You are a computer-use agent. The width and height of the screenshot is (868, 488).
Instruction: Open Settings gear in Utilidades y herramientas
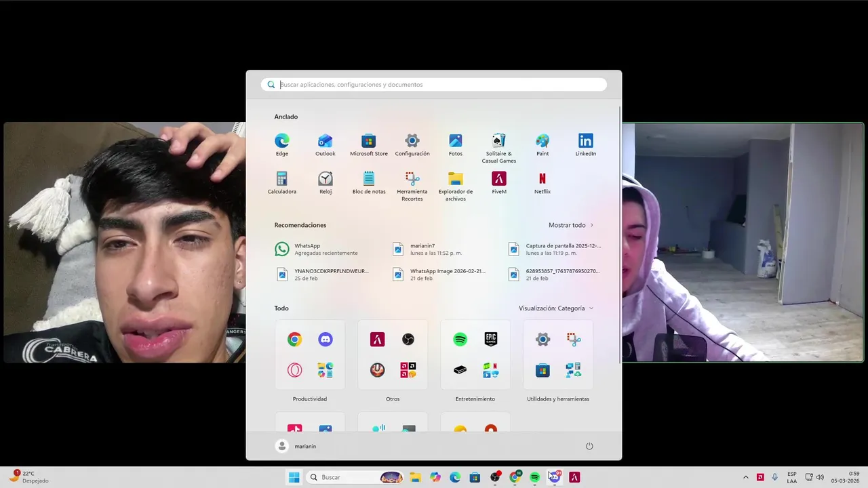pos(542,340)
